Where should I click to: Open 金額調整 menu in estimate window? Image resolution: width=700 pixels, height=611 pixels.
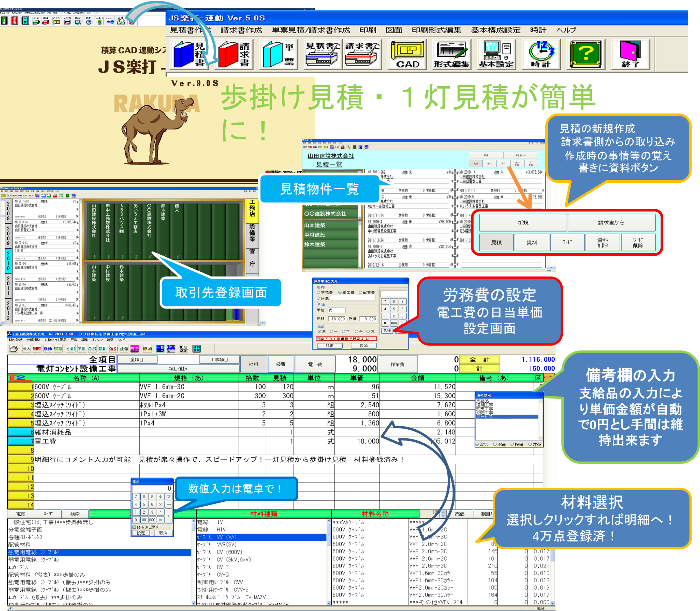click(x=34, y=340)
